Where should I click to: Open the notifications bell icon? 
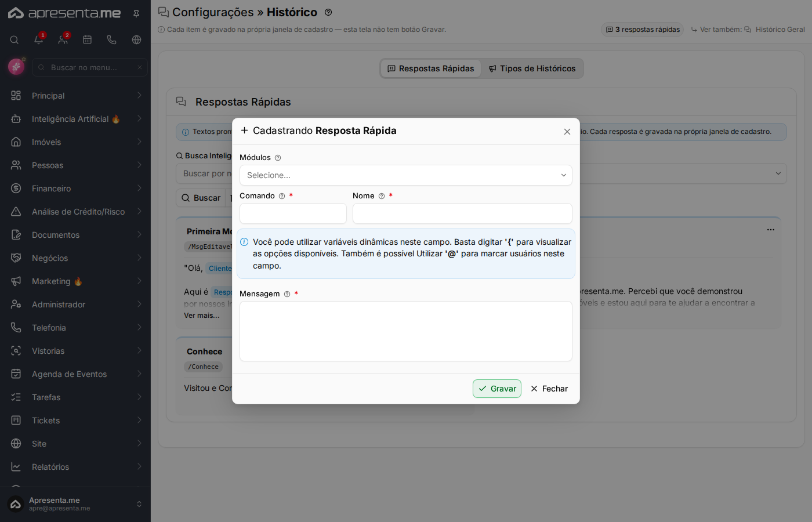[39, 39]
